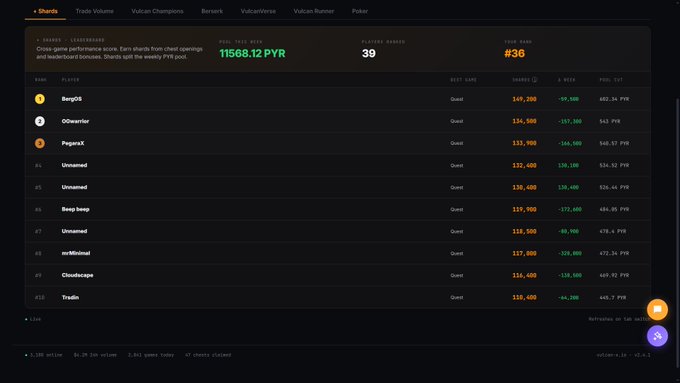
Task: Open the Vulcan Champions tab
Action: coord(157,11)
